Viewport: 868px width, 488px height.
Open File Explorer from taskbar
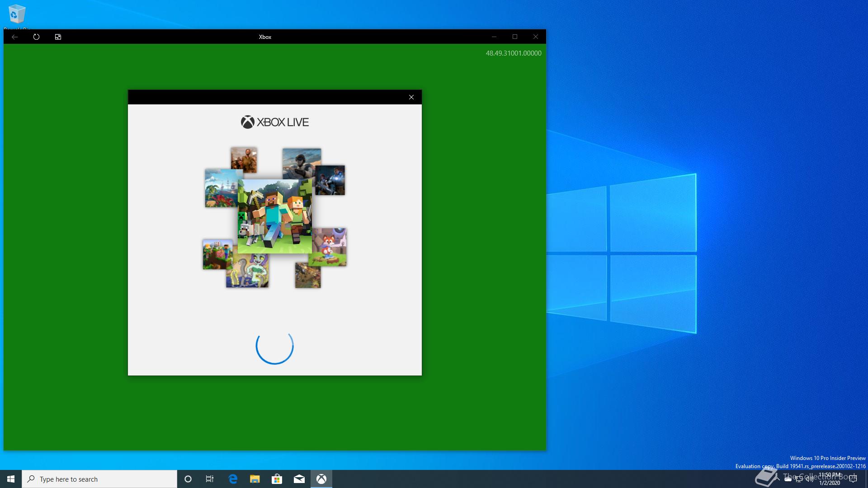[255, 479]
